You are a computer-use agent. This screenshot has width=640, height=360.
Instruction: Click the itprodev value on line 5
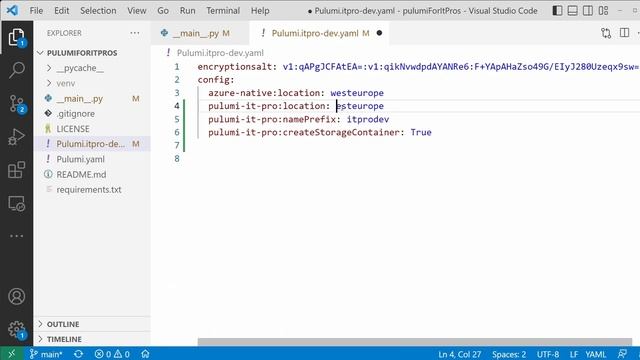pyautogui.click(x=368, y=119)
